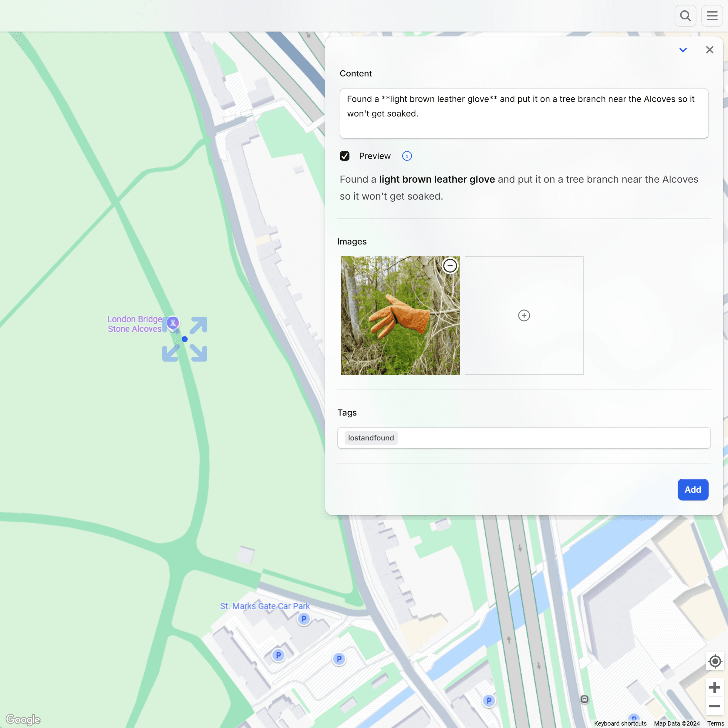Click the lostandfound tag chip
The image size is (728, 728).
click(x=371, y=438)
